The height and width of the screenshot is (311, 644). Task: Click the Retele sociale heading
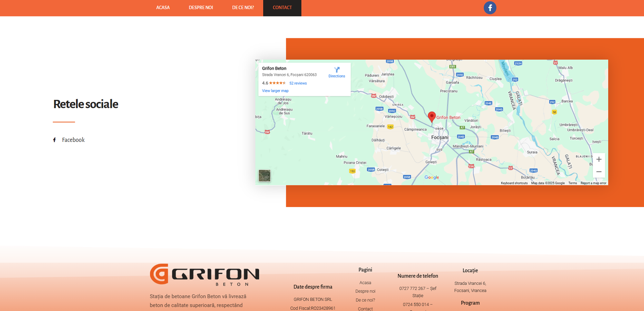86,104
